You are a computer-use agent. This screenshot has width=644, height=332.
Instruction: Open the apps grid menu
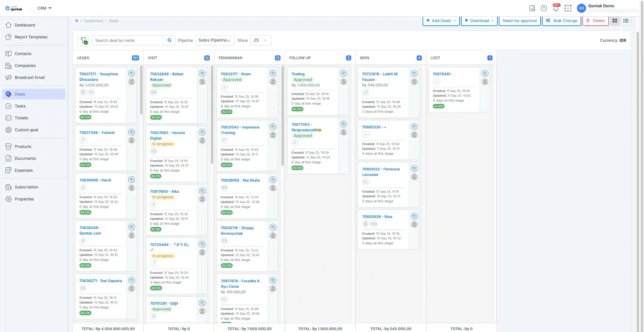568,8
